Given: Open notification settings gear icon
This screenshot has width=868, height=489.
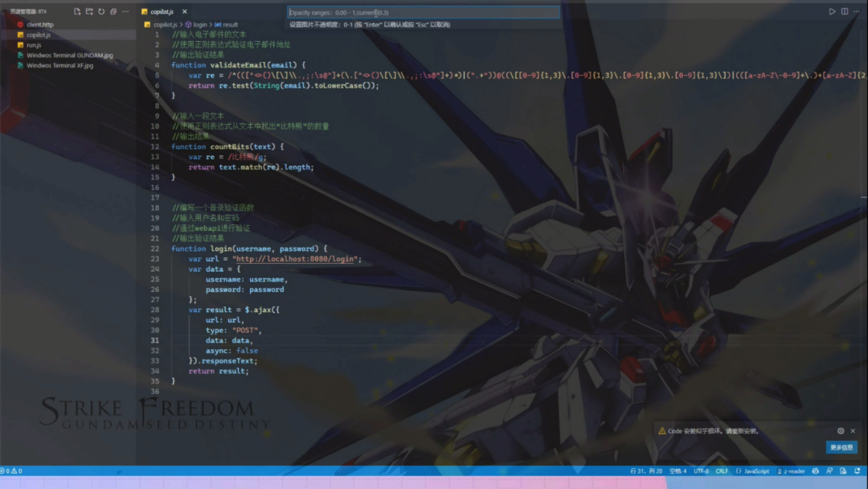Looking at the screenshot, I should [841, 431].
